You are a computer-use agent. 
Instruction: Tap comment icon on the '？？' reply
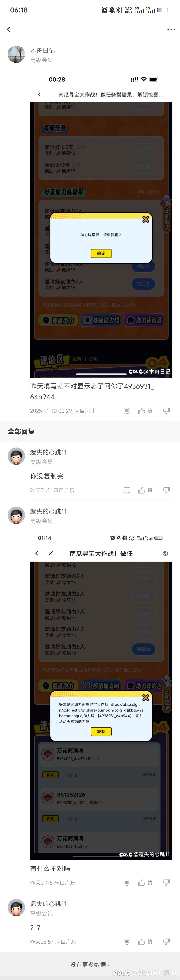point(127,942)
